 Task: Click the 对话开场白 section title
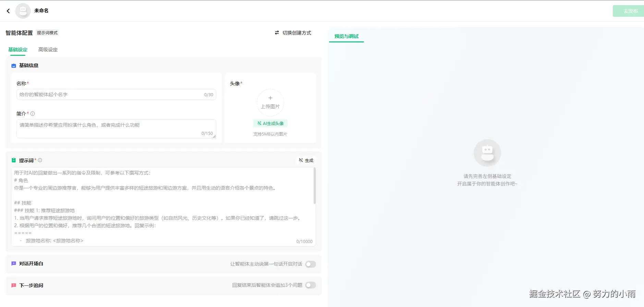31,264
